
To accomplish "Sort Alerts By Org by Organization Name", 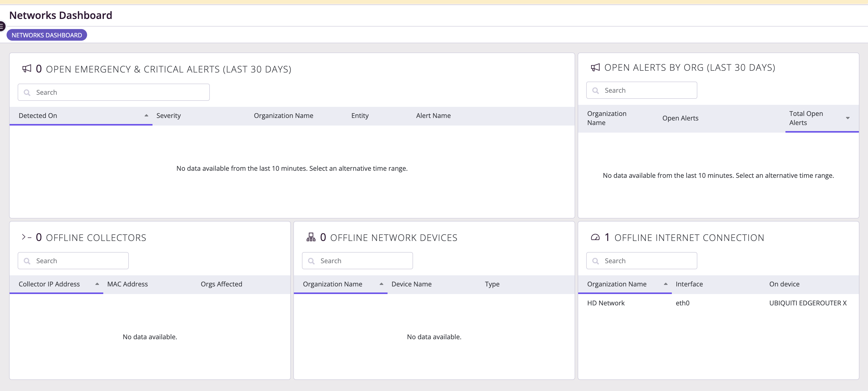I will (x=606, y=118).
